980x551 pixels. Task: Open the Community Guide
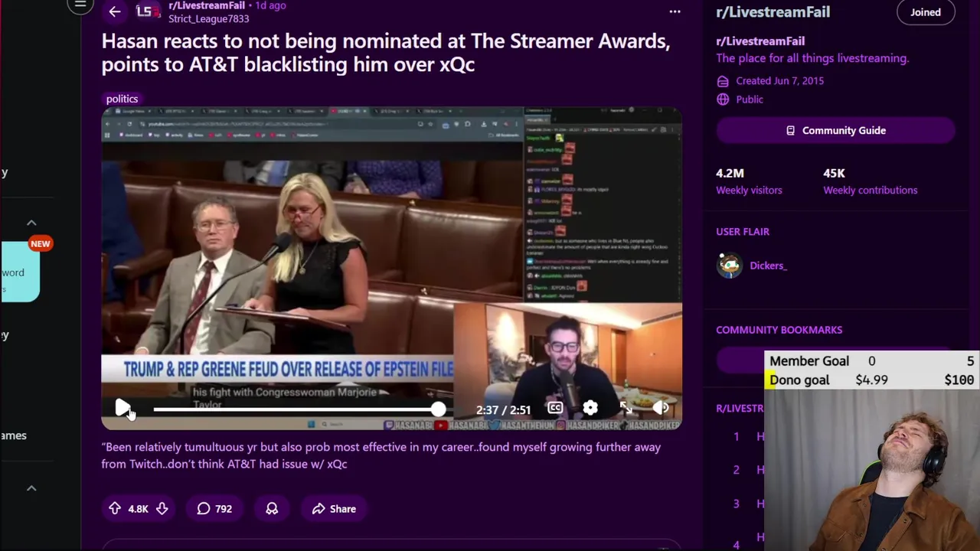pos(835,130)
